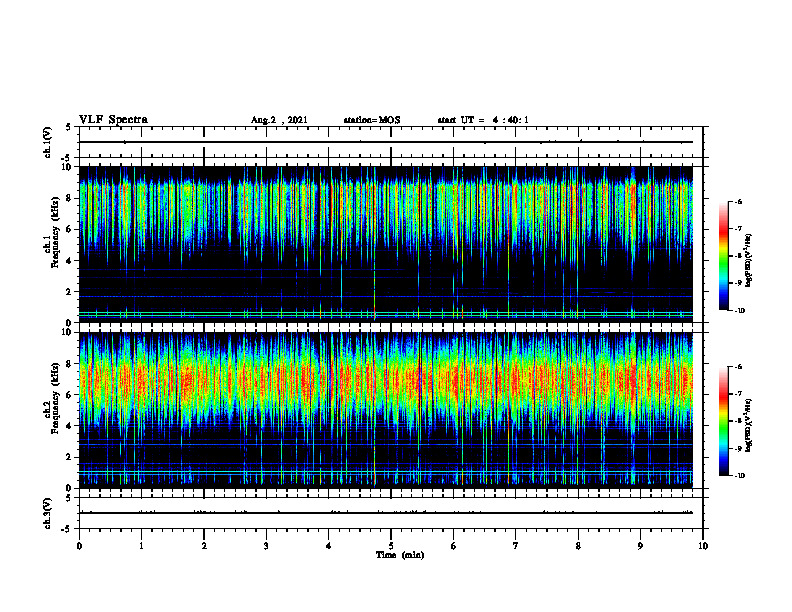Click the ch.1 spectrogram color scale bar
Viewport: 792px width, 612px height.
[723, 256]
